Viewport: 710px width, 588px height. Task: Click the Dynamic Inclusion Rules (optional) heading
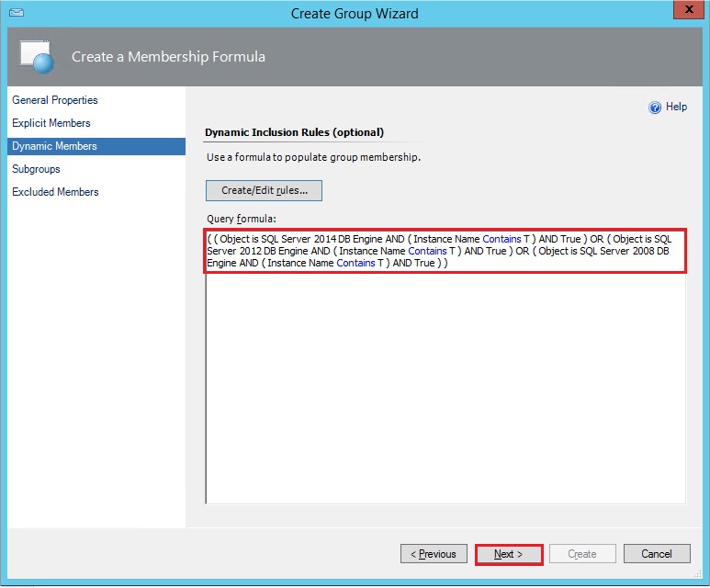pyautogui.click(x=294, y=132)
